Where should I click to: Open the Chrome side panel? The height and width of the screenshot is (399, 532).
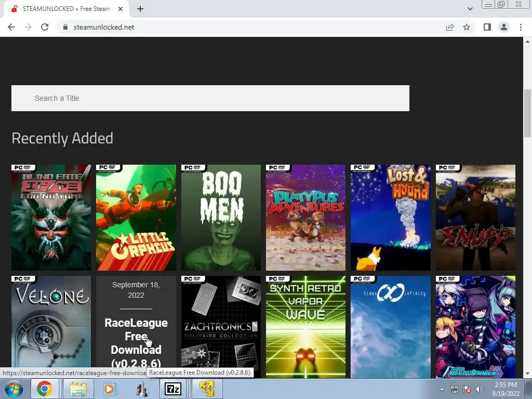point(487,27)
